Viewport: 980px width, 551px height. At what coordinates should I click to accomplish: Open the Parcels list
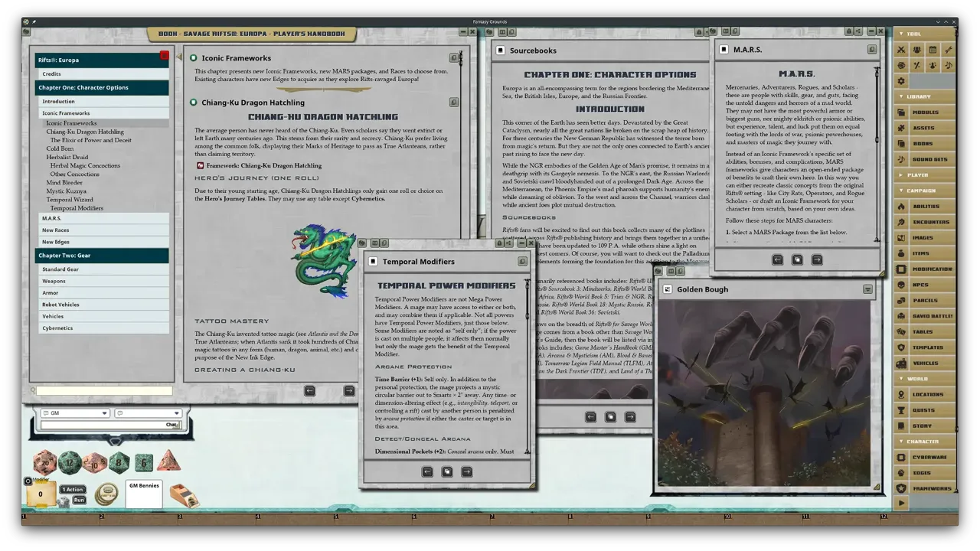pyautogui.click(x=924, y=301)
